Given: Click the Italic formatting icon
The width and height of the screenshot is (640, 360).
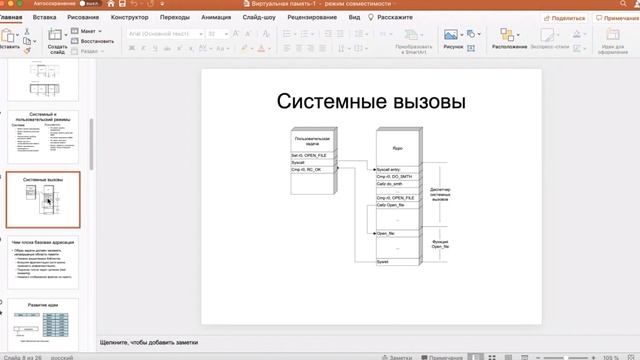Looking at the screenshot, I should (x=143, y=49).
